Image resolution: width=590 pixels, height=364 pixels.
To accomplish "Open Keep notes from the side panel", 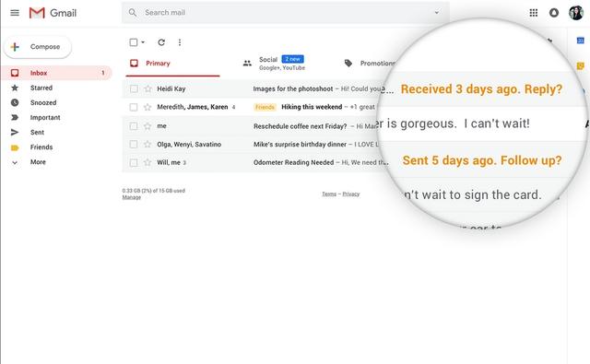I will tap(580, 66).
